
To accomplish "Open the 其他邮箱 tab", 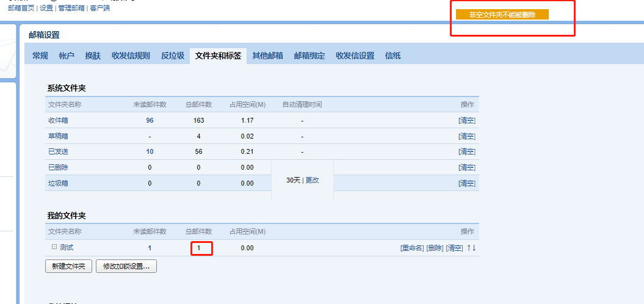I will coord(268,56).
